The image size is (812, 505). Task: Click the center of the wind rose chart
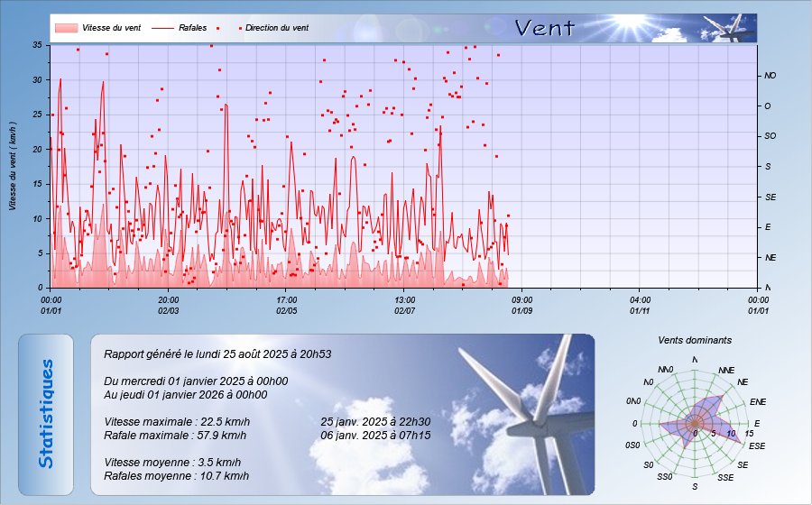pos(695,424)
